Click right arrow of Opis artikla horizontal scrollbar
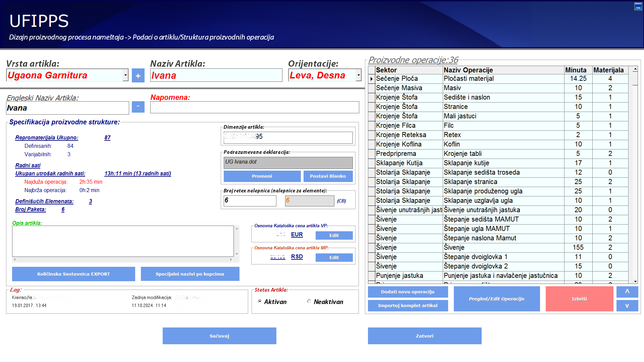Screen dimensions: 644x362 231,259
